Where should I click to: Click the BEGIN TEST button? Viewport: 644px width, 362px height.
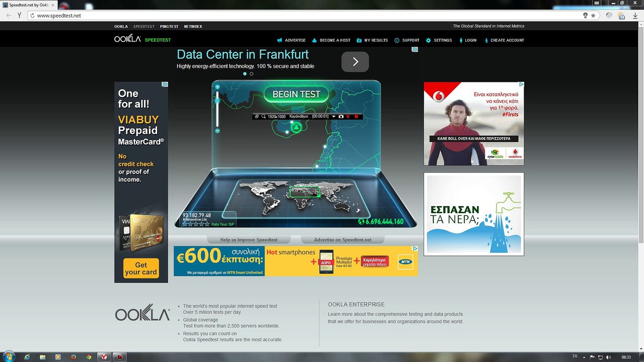click(x=296, y=94)
